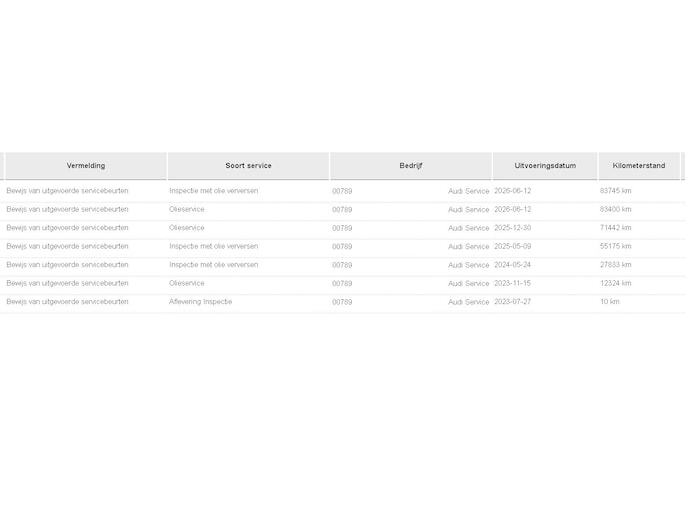Screen dimensions: 685x514
Task: Click the 55175 km mileage cell
Action: pos(616,246)
